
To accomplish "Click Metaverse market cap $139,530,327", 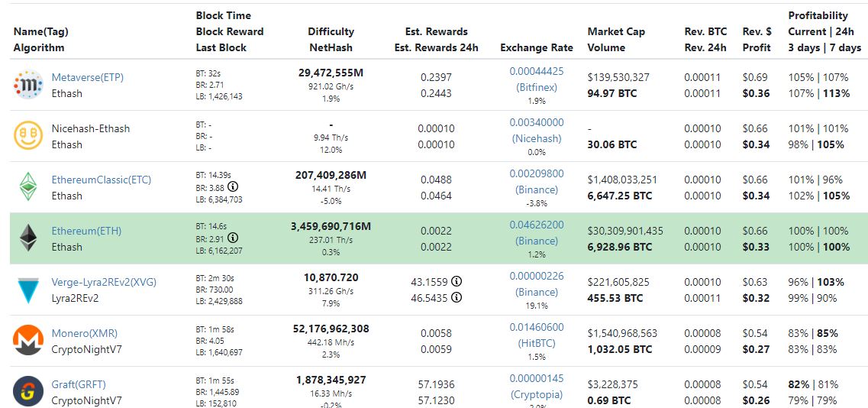I will tap(618, 78).
